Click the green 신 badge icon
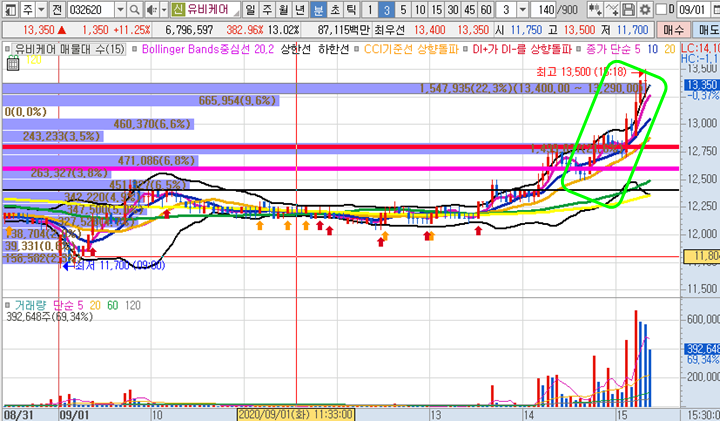Viewport: 720px width, 421px height. pyautogui.click(x=178, y=9)
